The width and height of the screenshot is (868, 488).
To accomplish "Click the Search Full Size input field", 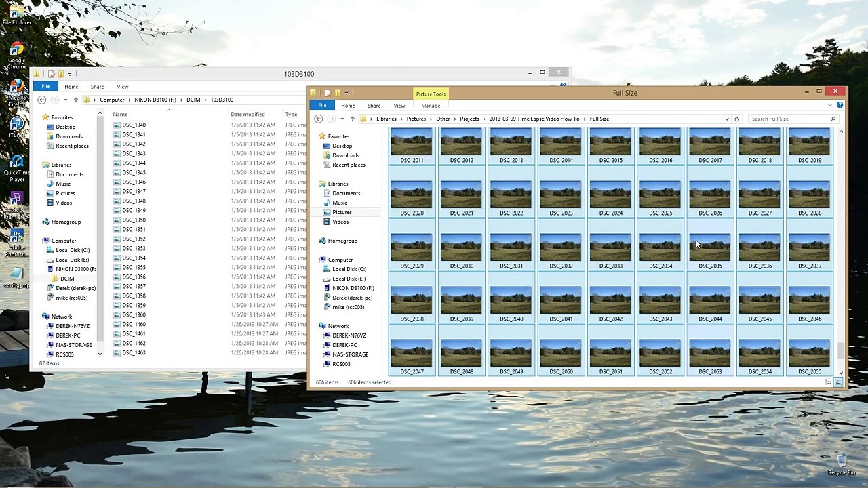I will pos(789,119).
